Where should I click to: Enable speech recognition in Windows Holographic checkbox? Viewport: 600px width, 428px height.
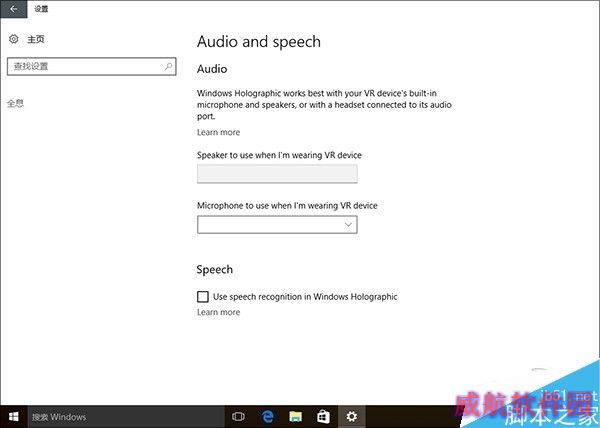click(203, 296)
